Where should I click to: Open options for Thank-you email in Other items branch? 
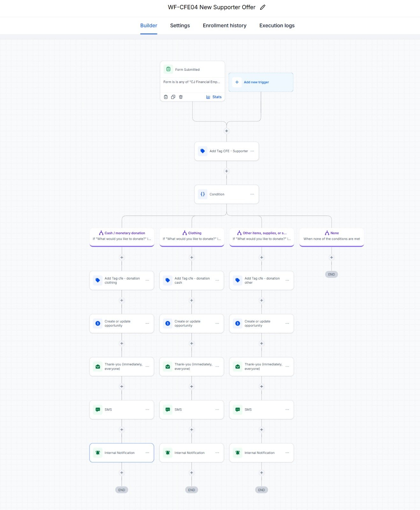tap(287, 367)
